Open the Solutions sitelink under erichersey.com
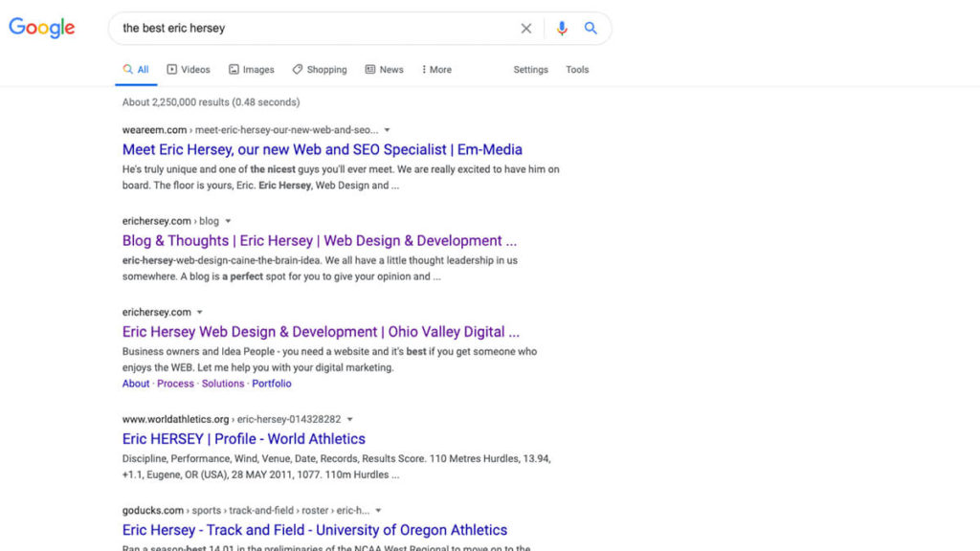The height and width of the screenshot is (551, 980). [x=223, y=384]
